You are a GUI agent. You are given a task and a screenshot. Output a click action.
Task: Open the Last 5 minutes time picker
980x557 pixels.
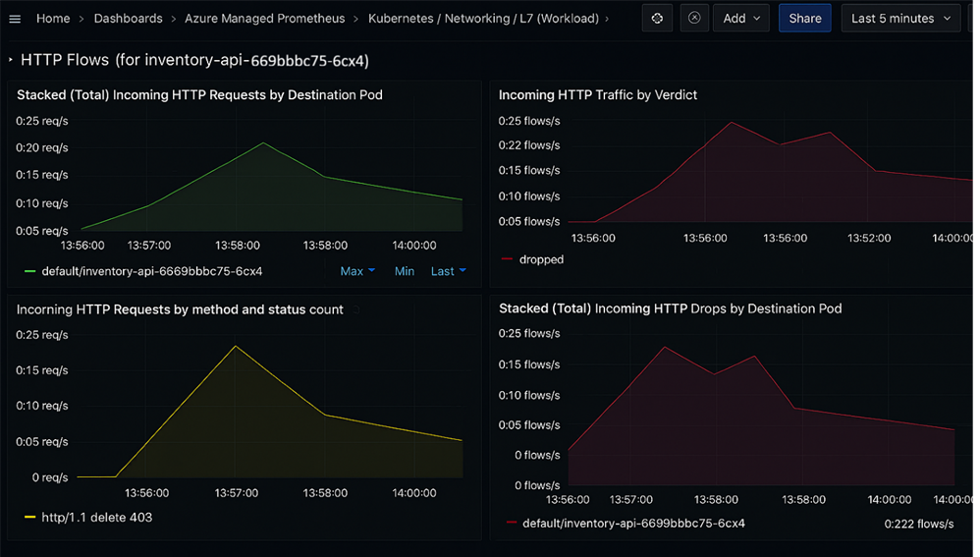pyautogui.click(x=900, y=19)
